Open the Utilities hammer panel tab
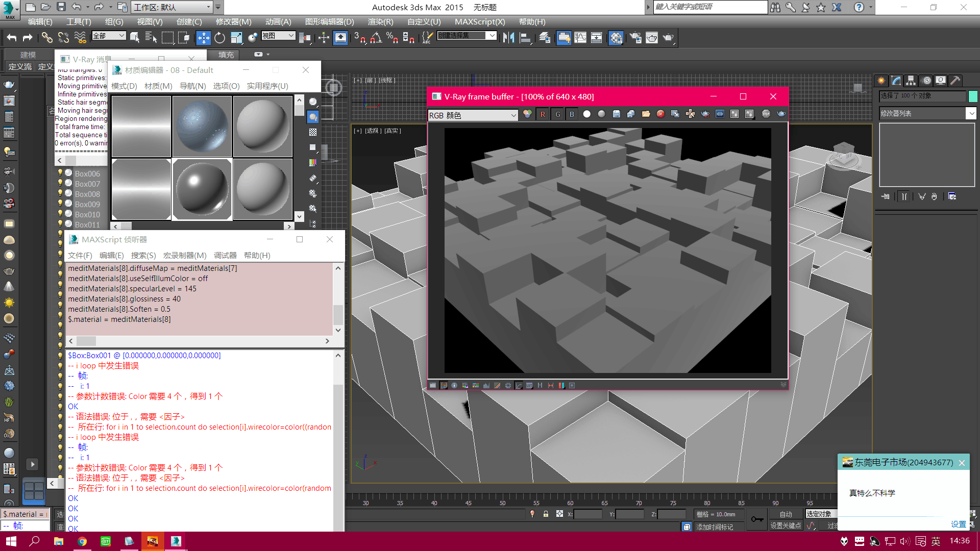The width and height of the screenshot is (980, 551). point(955,81)
